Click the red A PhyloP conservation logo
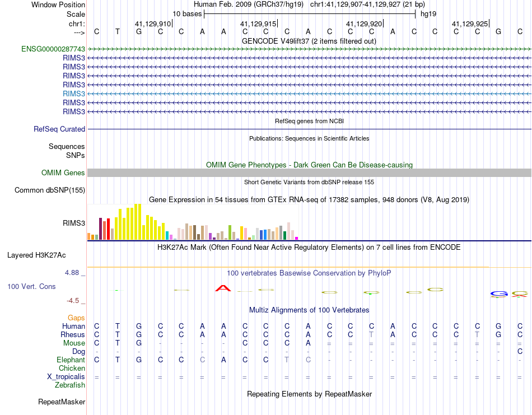 tap(223, 288)
